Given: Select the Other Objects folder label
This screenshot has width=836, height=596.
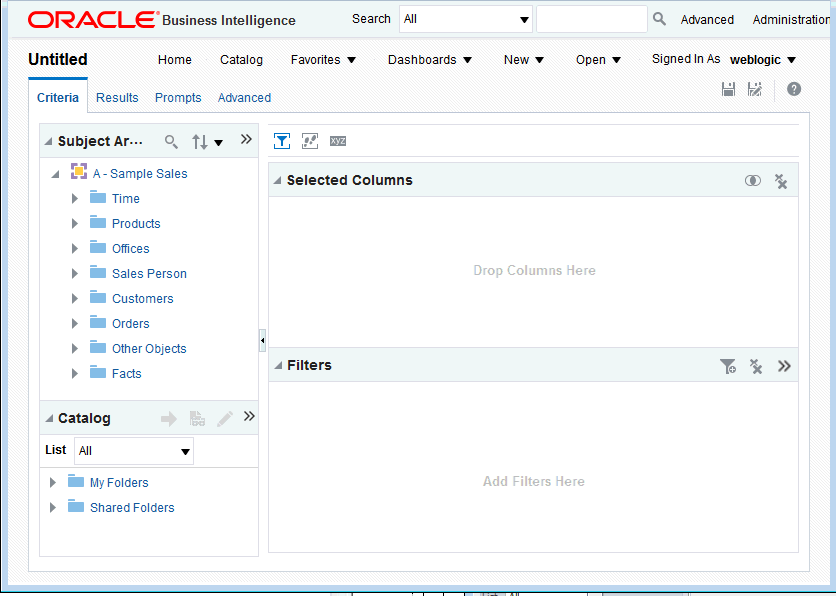Looking at the screenshot, I should (149, 349).
